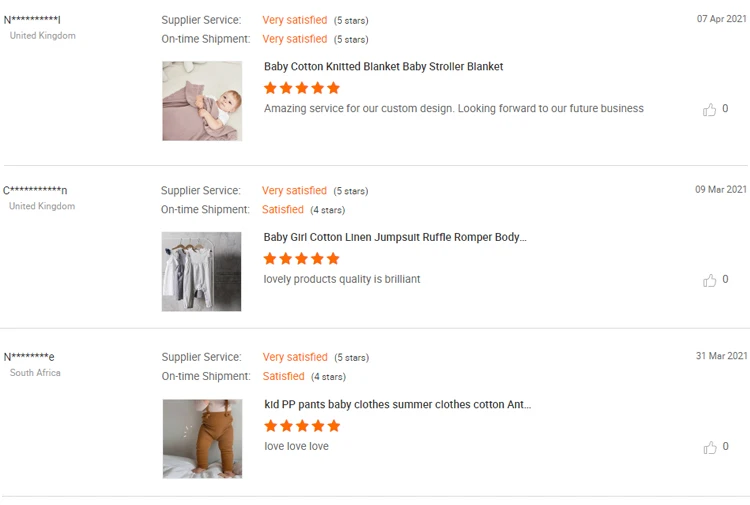This screenshot has width=750, height=505.
Task: Click the 07 Apr 2021 review date
Action: tap(721, 19)
